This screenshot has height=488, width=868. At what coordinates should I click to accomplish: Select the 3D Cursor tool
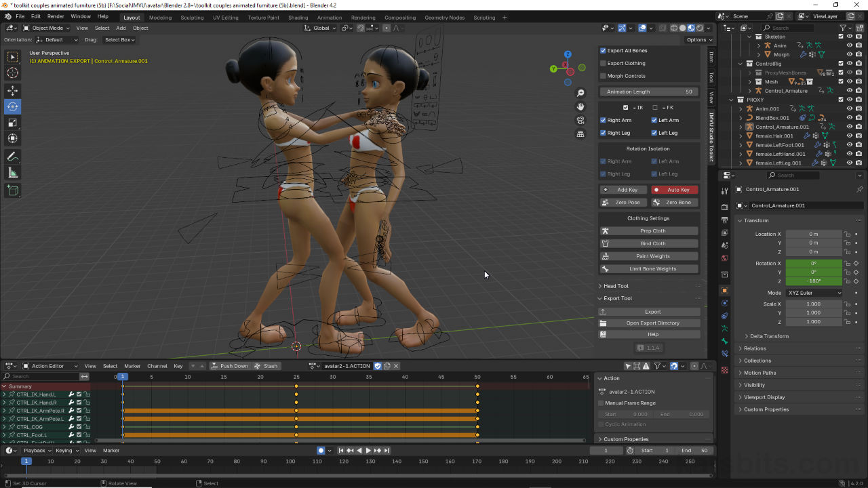13,73
